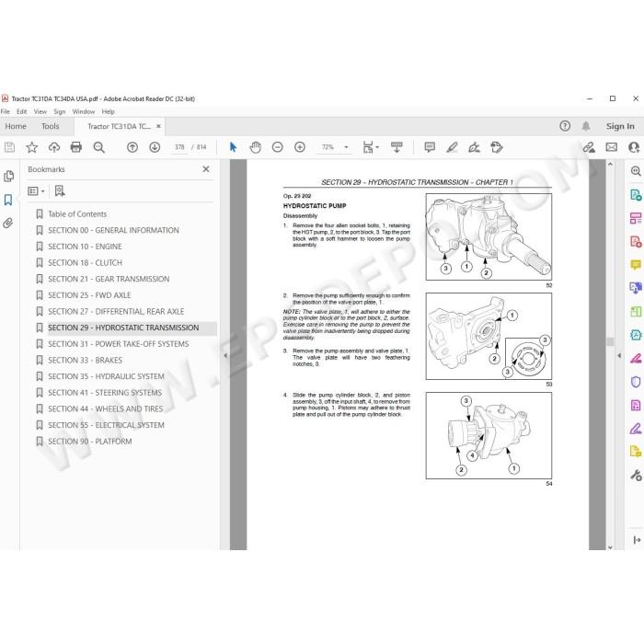
Task: Select SECTION 29 - HYDROSTATIC TRANSMISSION bookmark
Action: (123, 328)
